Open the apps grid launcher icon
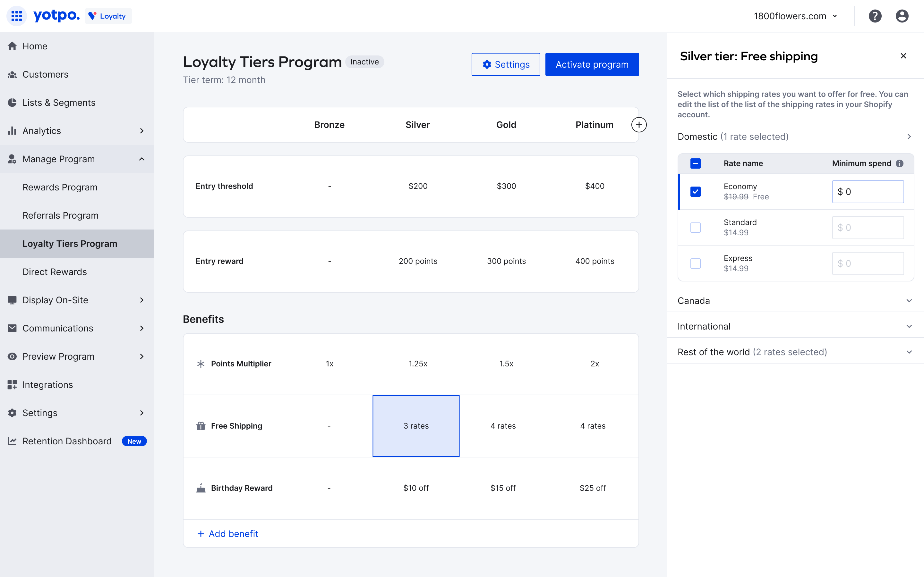 16,16
